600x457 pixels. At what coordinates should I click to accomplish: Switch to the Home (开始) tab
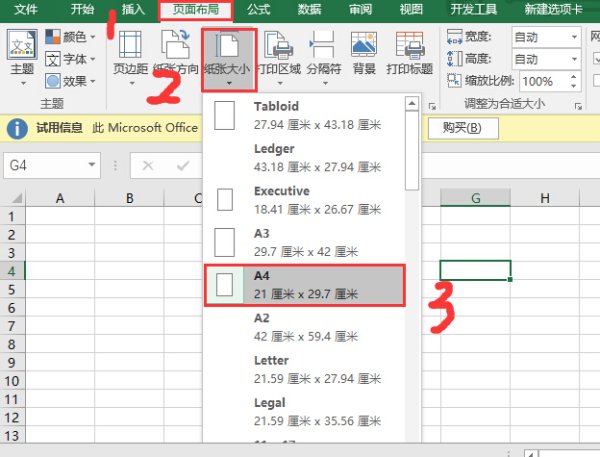point(82,9)
